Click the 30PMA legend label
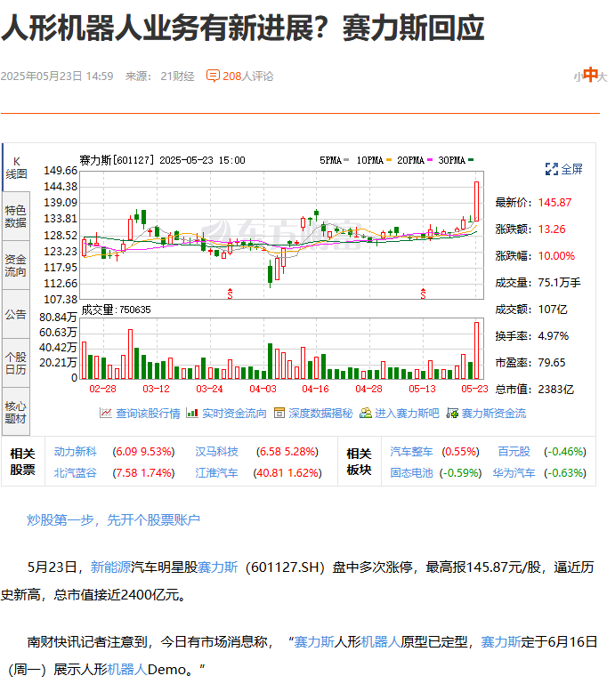Image resolution: width=615 pixels, height=700 pixels. (x=451, y=160)
